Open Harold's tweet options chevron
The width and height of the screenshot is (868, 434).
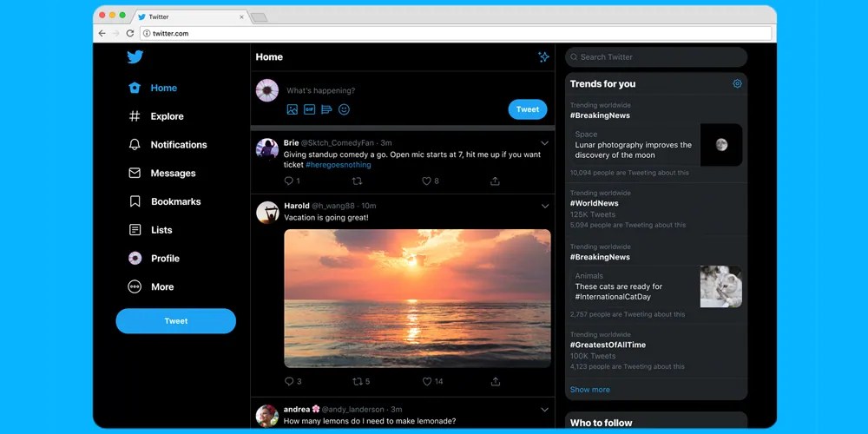click(x=545, y=207)
